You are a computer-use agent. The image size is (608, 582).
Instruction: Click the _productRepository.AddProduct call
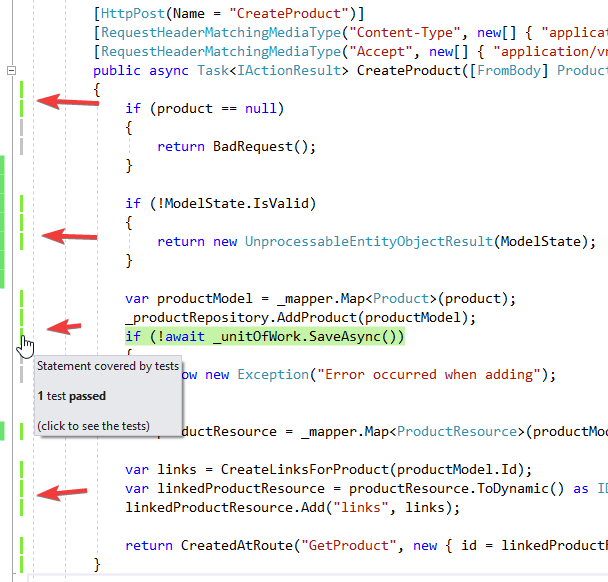pos(301,318)
